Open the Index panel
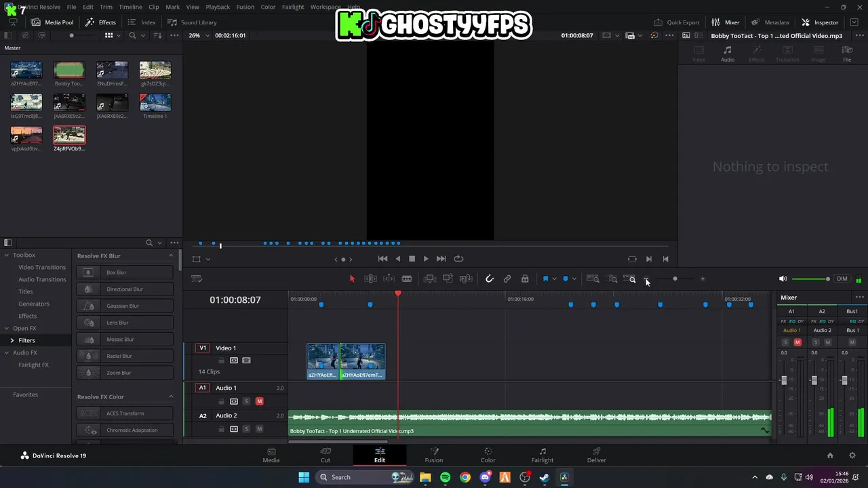This screenshot has height=488, width=868. [x=142, y=22]
